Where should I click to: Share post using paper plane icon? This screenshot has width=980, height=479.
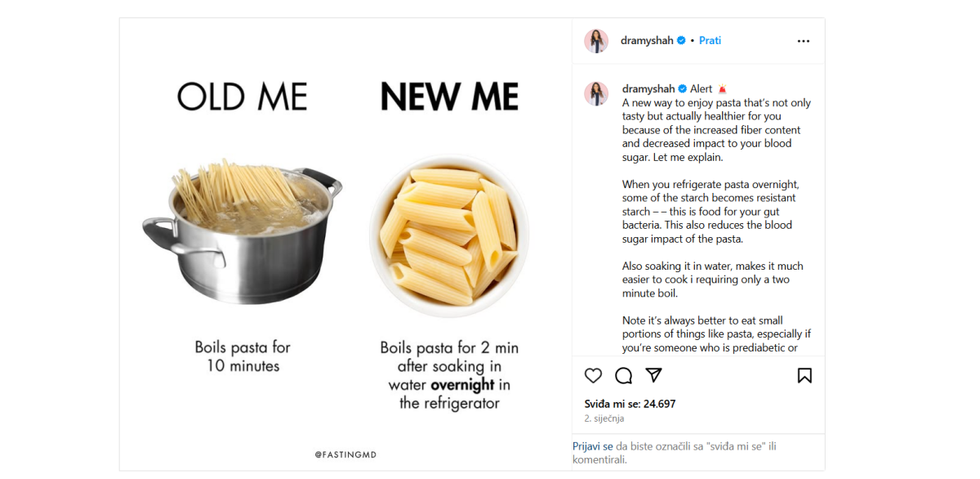click(x=653, y=375)
